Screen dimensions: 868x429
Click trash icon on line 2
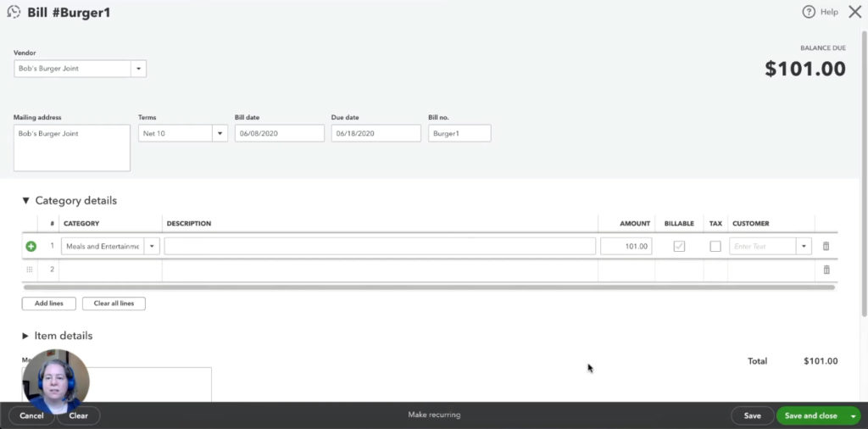tap(826, 270)
